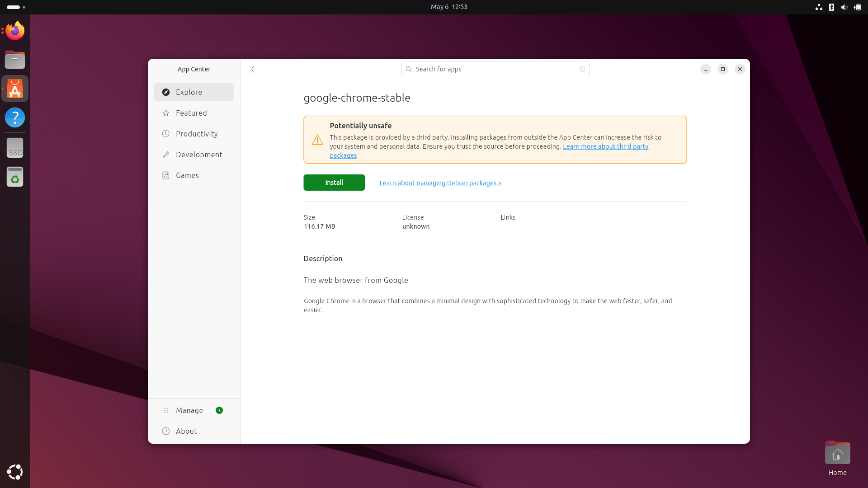The image size is (868, 488).
Task: Open the Games category
Action: (x=194, y=175)
